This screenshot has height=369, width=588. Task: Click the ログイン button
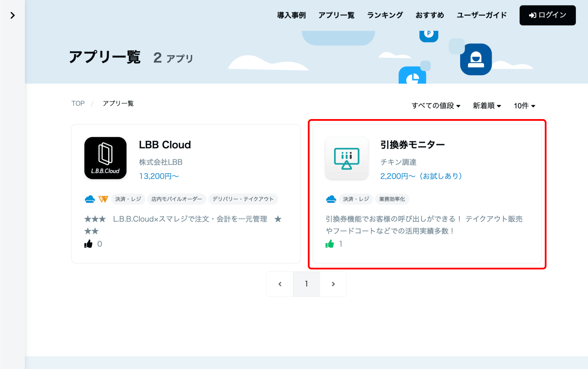coord(548,15)
